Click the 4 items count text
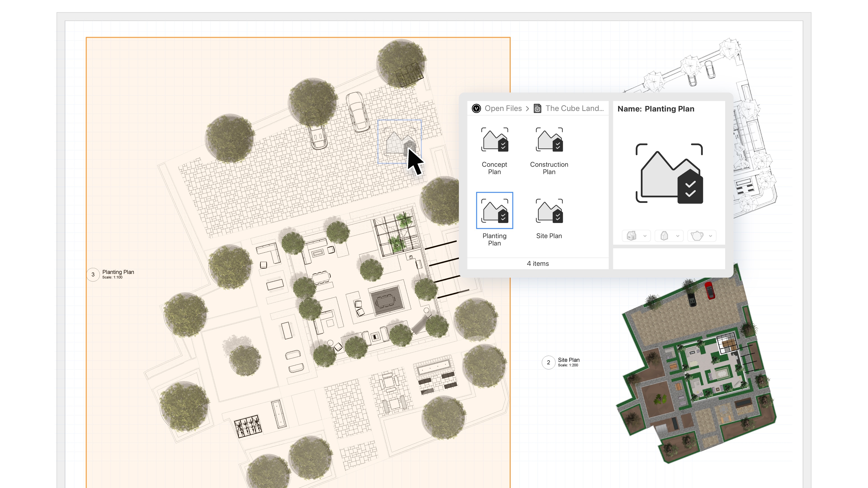 click(x=538, y=263)
